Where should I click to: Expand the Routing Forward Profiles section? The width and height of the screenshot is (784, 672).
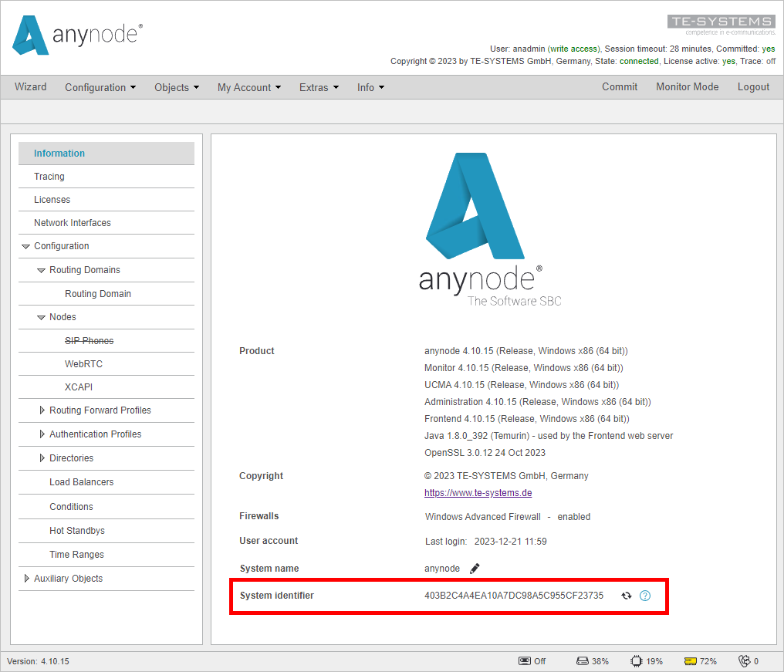point(42,410)
